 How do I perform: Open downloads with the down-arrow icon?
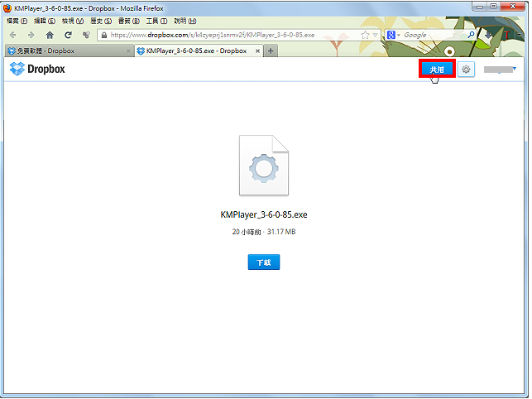point(488,35)
